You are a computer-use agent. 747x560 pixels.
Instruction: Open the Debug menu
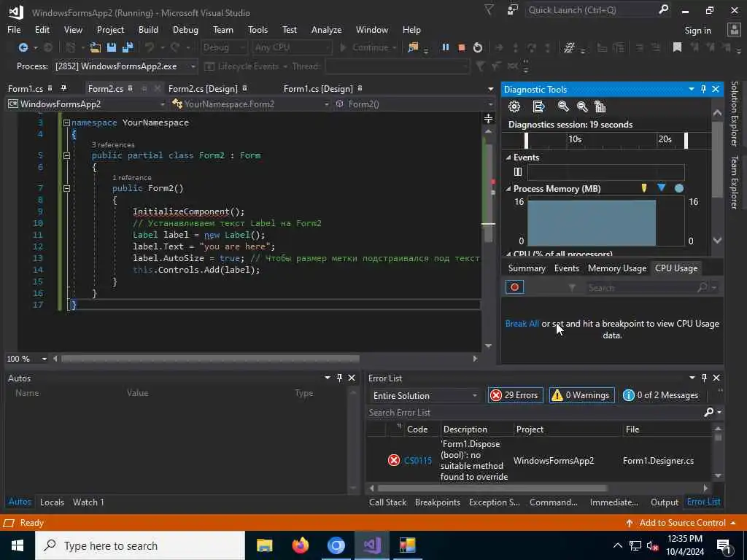pos(185,29)
